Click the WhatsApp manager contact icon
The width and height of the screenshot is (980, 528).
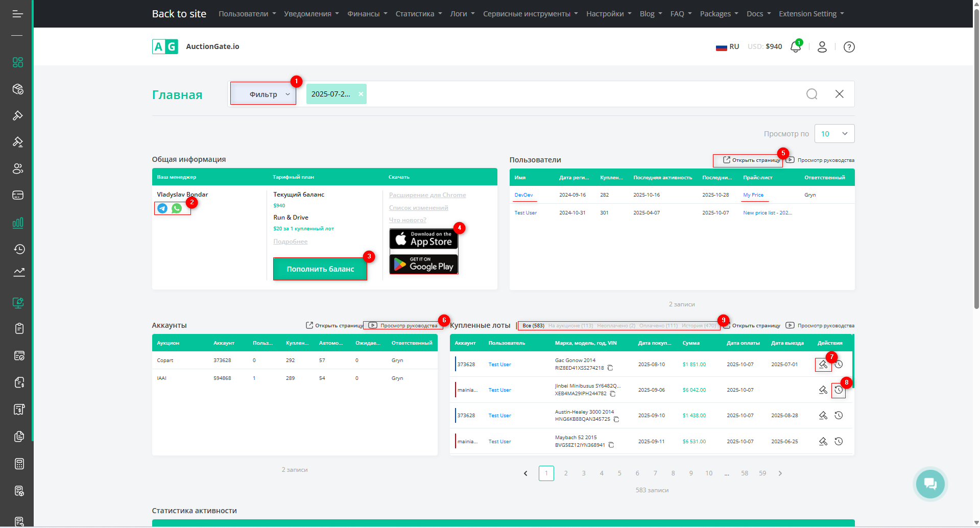(x=177, y=208)
